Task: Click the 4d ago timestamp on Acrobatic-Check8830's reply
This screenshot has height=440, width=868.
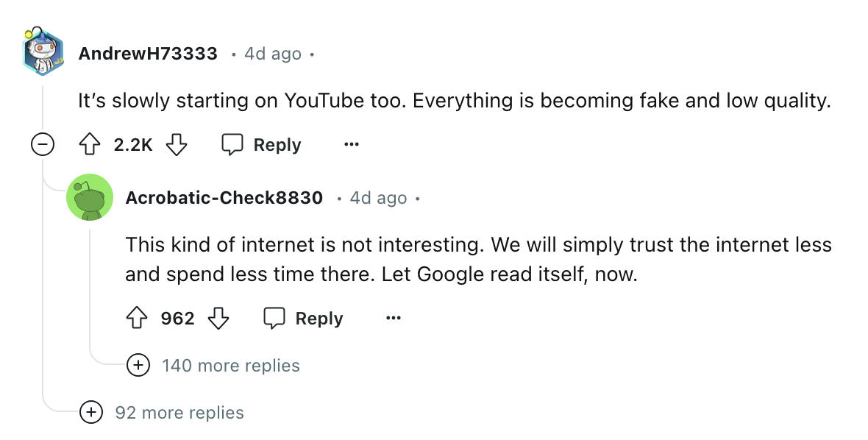Action: point(378,198)
